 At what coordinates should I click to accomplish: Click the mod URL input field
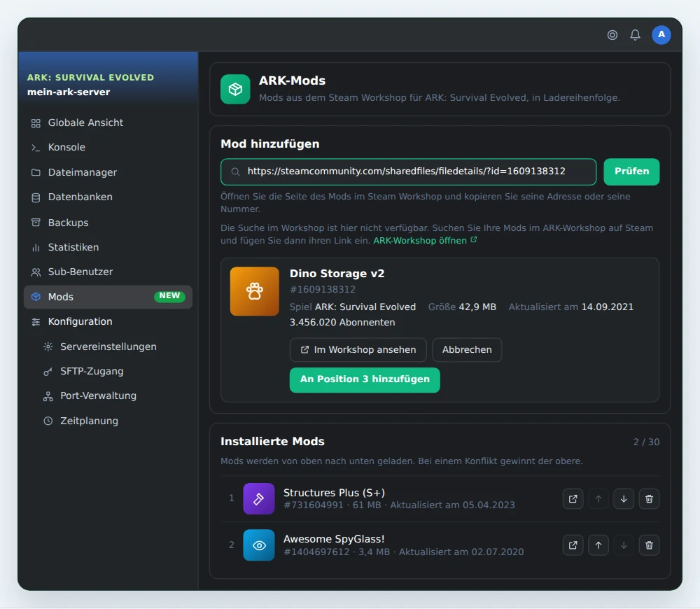(409, 171)
